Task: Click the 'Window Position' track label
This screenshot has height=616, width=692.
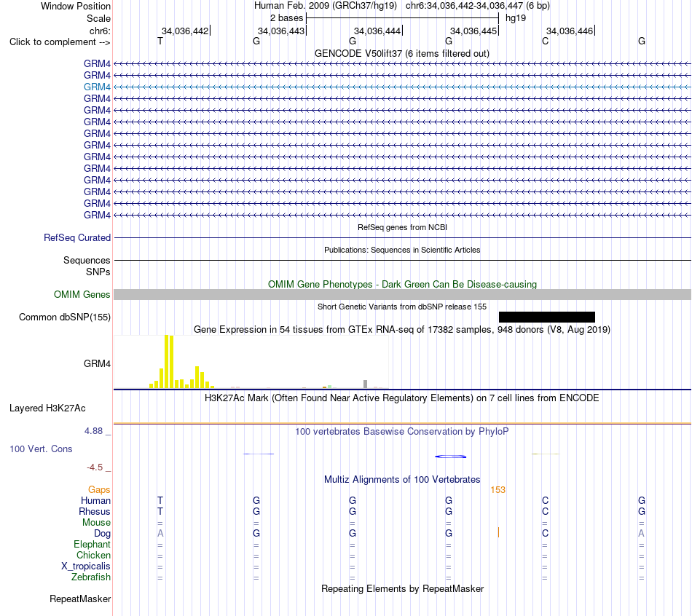Action: pos(76,6)
